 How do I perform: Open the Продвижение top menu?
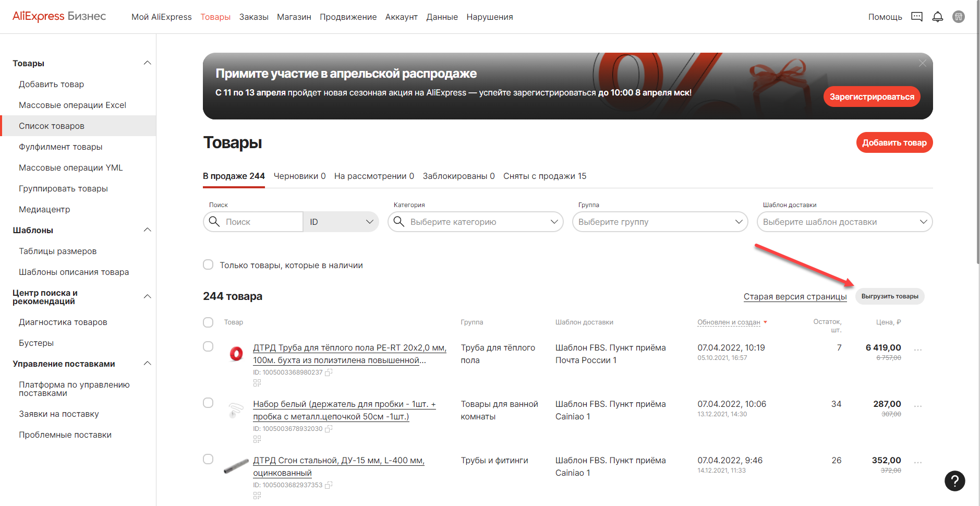(x=348, y=17)
